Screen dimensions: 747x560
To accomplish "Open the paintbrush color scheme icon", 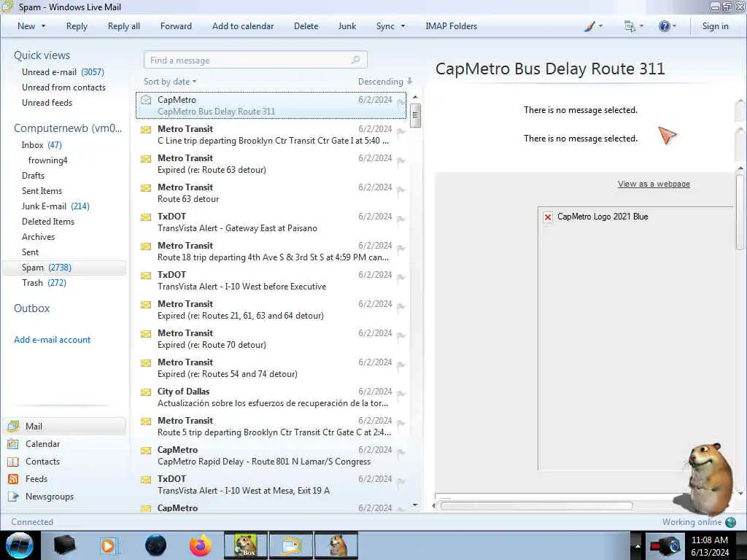I will click(x=589, y=26).
